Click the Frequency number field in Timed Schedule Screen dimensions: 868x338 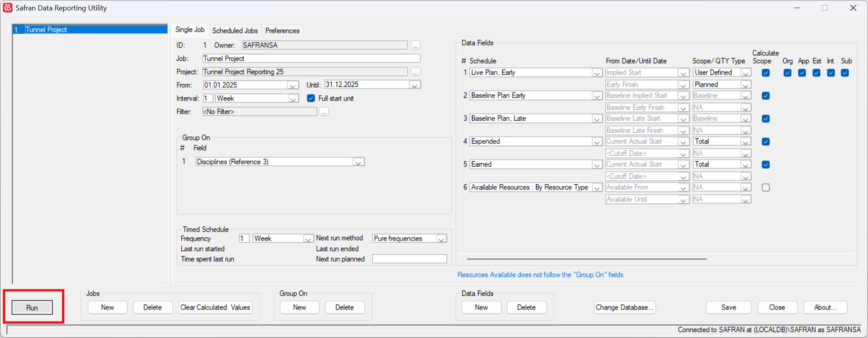coord(244,238)
